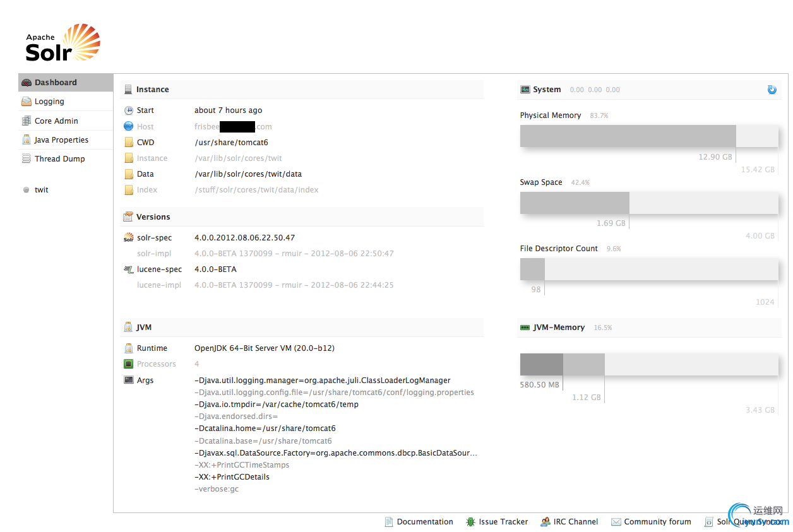Click the 'about 7 hours ago' start value
The image size is (793, 532).
pyautogui.click(x=228, y=110)
